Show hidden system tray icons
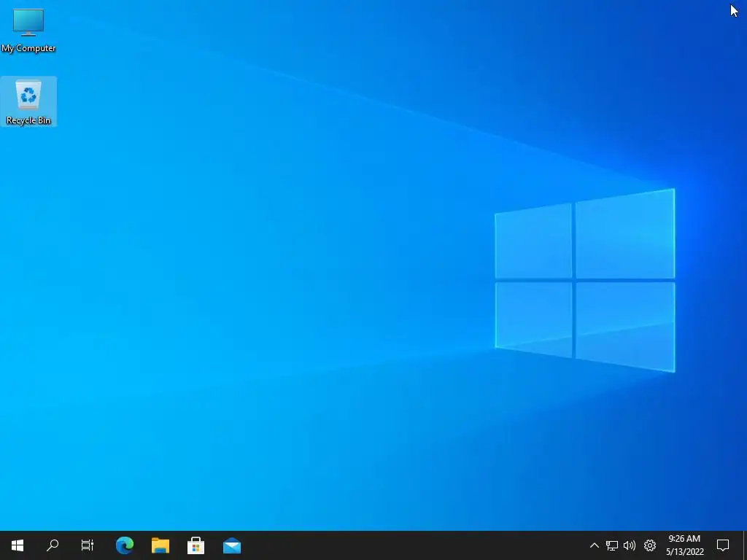Viewport: 747px width, 560px height. pyautogui.click(x=594, y=545)
